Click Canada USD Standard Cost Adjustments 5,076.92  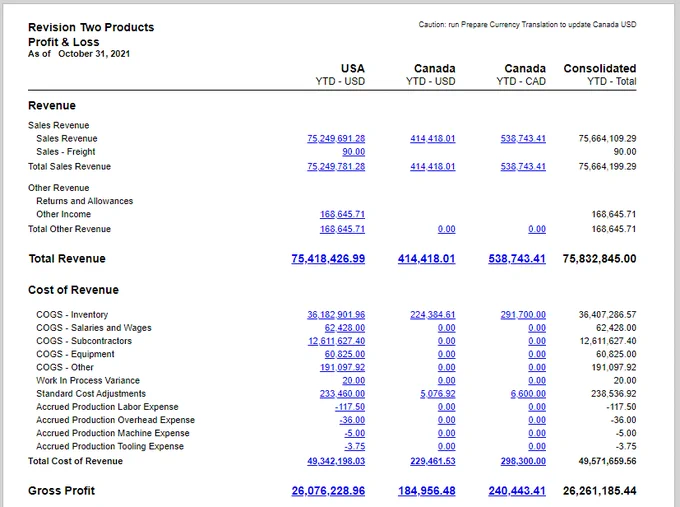[x=438, y=394]
